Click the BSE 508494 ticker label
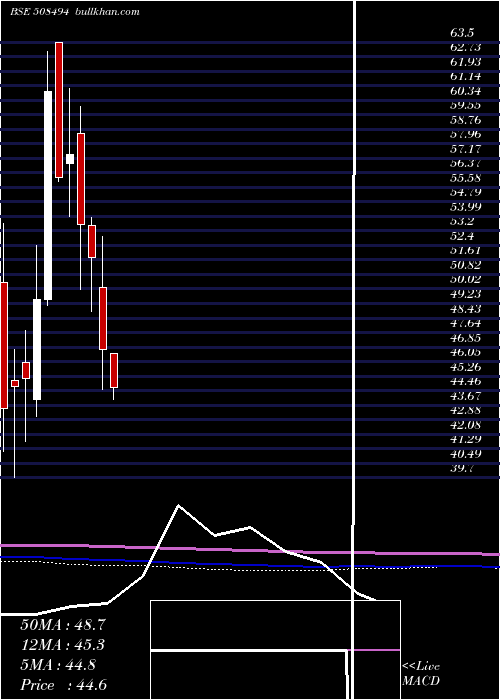The image size is (500, 700). point(39,12)
